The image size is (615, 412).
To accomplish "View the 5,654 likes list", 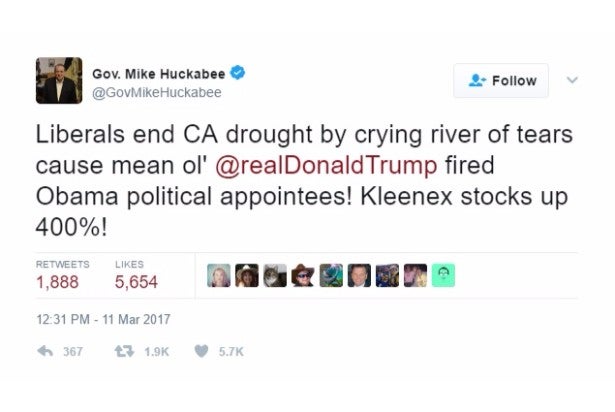I will pos(136,282).
